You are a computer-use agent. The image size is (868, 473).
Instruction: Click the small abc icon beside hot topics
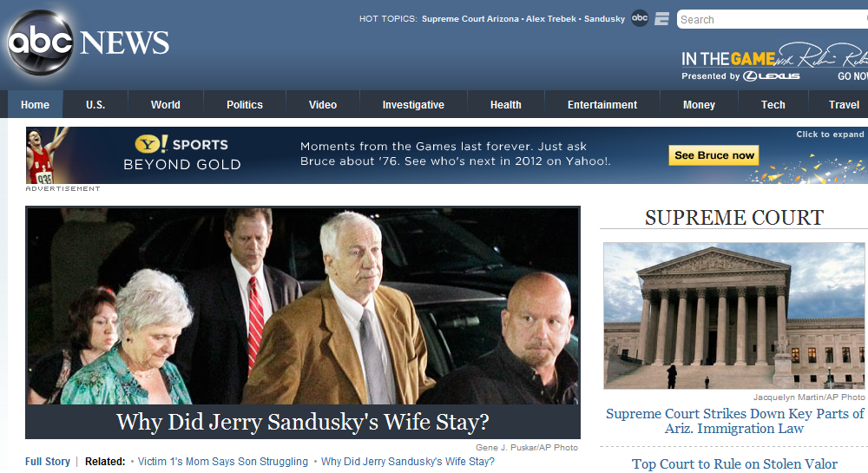pyautogui.click(x=640, y=18)
